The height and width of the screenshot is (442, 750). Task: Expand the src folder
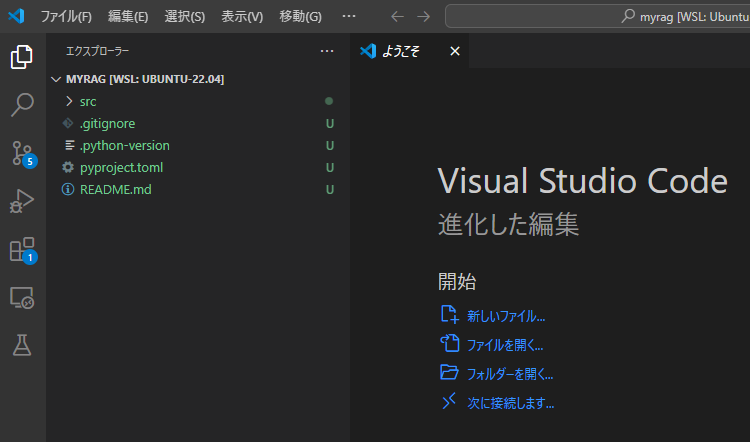pos(198,101)
